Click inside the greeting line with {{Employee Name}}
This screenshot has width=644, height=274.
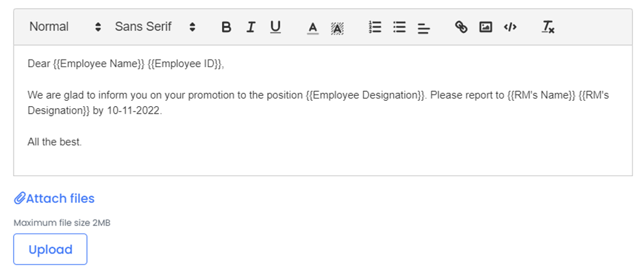click(x=126, y=64)
